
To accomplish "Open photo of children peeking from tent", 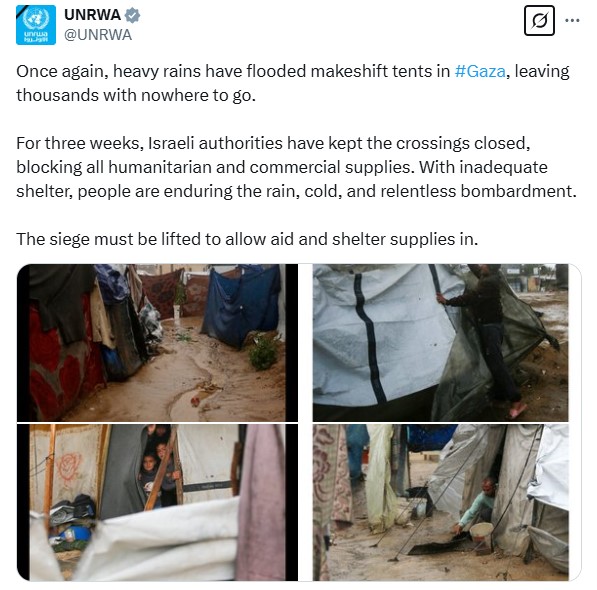I will [157, 502].
